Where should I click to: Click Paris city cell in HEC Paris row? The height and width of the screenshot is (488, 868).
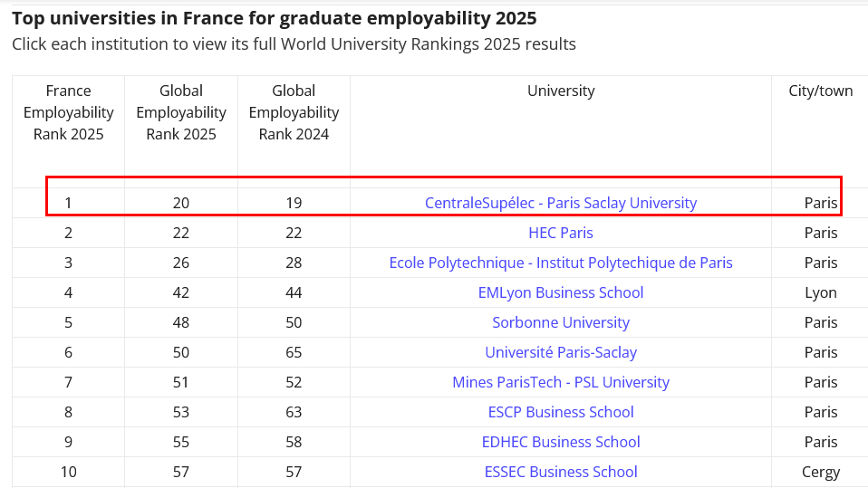(x=820, y=233)
